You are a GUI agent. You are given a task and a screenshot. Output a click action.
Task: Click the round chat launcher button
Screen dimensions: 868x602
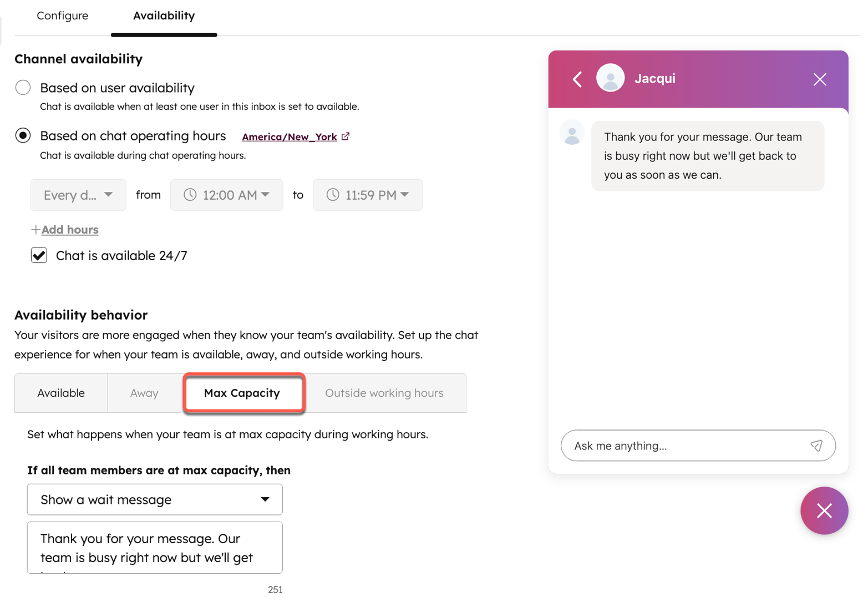(x=824, y=510)
